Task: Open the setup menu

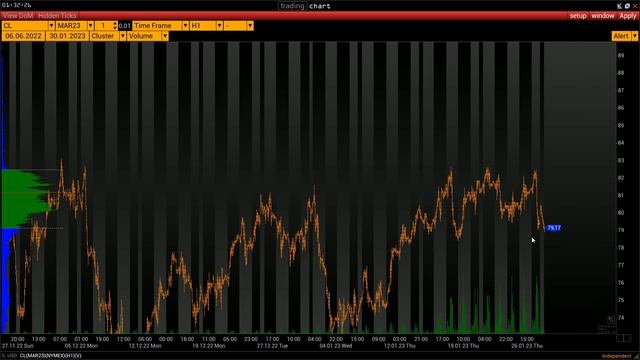Action: click(578, 16)
